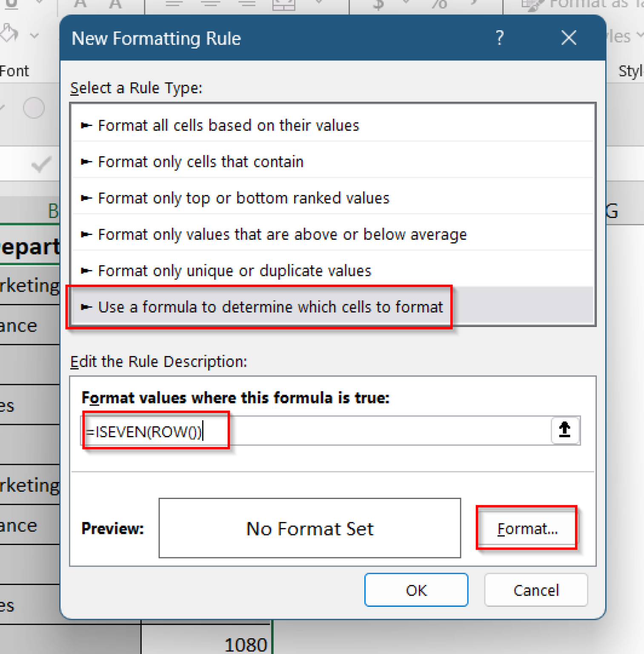Screen dimensions: 644x654
Task: Select 'Format all cells based on their values'
Action: pyautogui.click(x=228, y=125)
